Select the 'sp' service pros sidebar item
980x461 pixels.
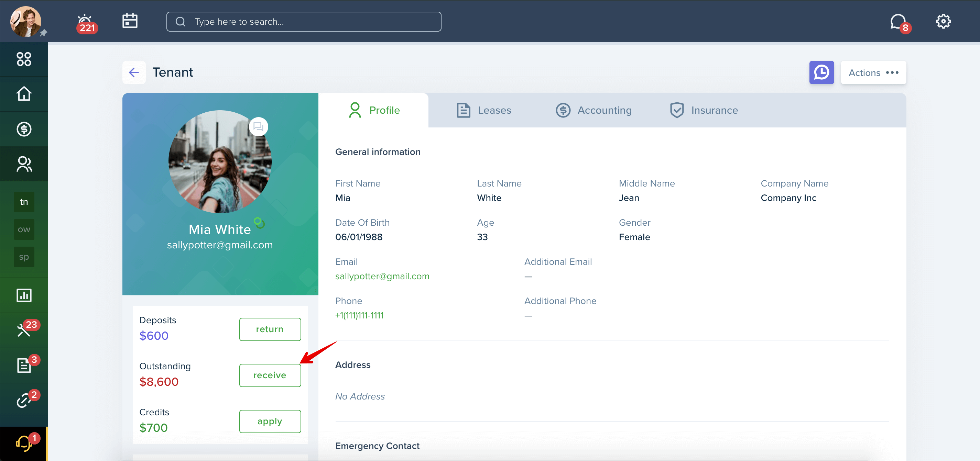(x=24, y=257)
